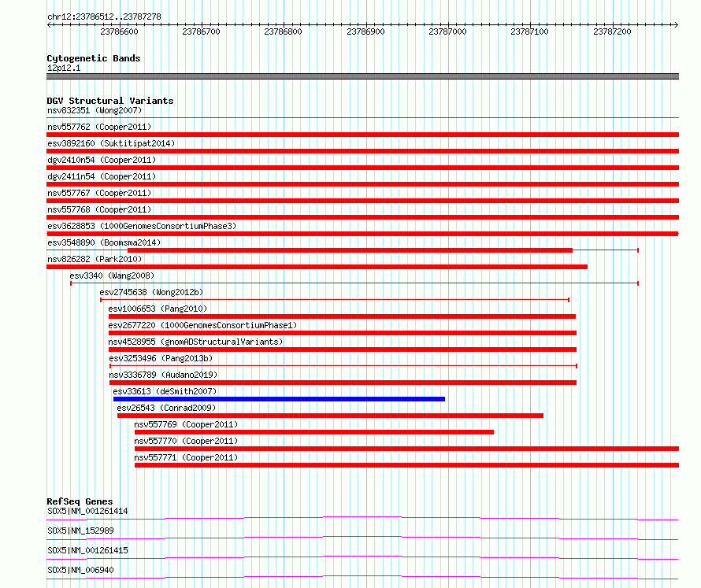Select the red nsv826282 variant bar

(317, 267)
